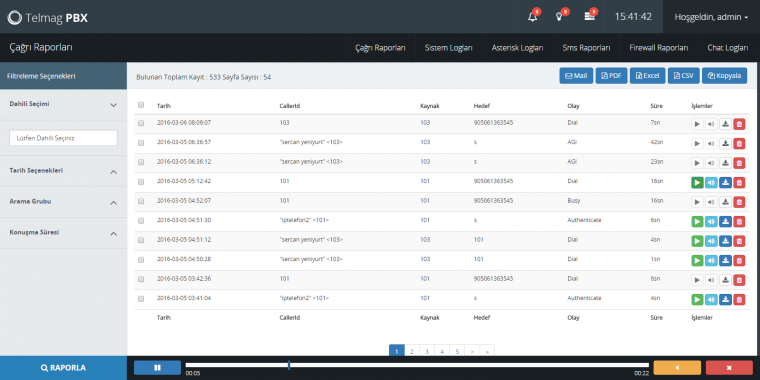Screen dimensions: 760x380
Task: Pause the audio player playback
Action: point(157,367)
